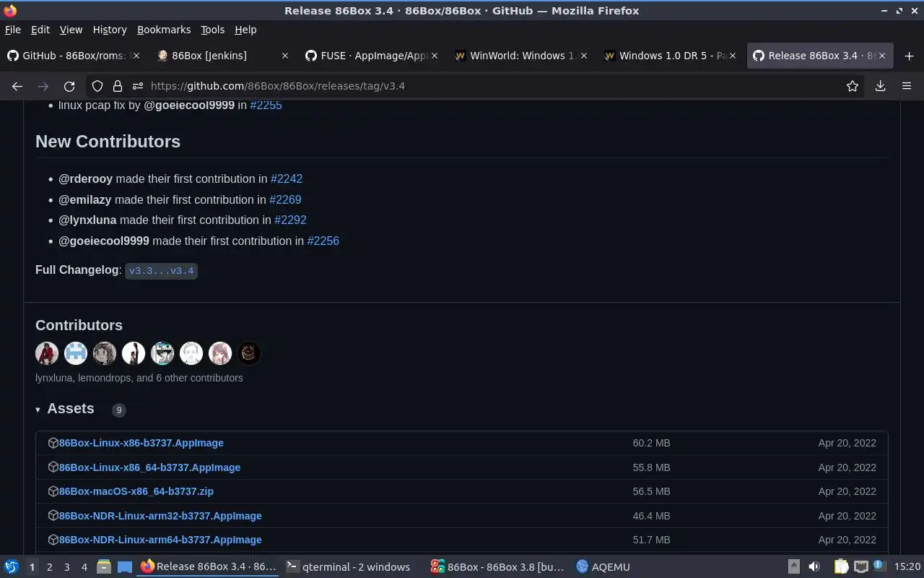924x578 pixels.
Task: Download 86Box-NDR-Linux-arm64-b3737.AppImage
Action: [x=160, y=540]
